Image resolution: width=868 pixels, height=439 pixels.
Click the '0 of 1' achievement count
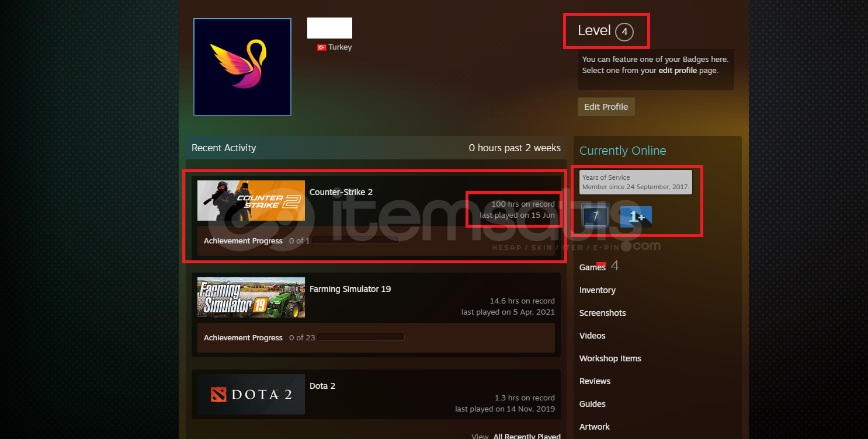[x=300, y=241]
